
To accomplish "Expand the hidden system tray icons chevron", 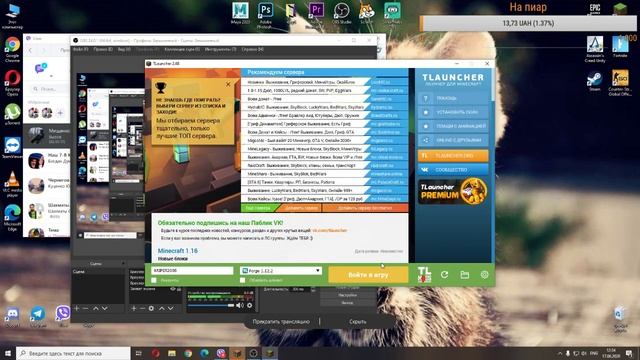I will (560, 353).
